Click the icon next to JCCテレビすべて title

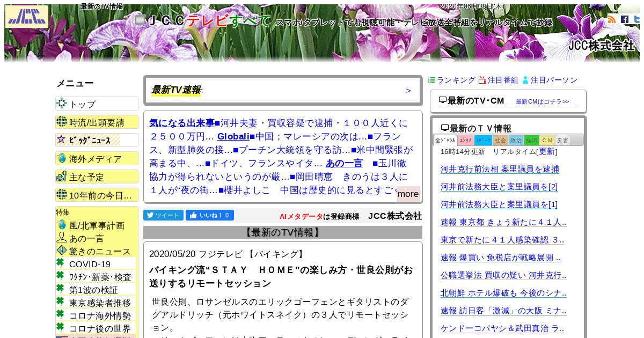pyautogui.click(x=140, y=20)
